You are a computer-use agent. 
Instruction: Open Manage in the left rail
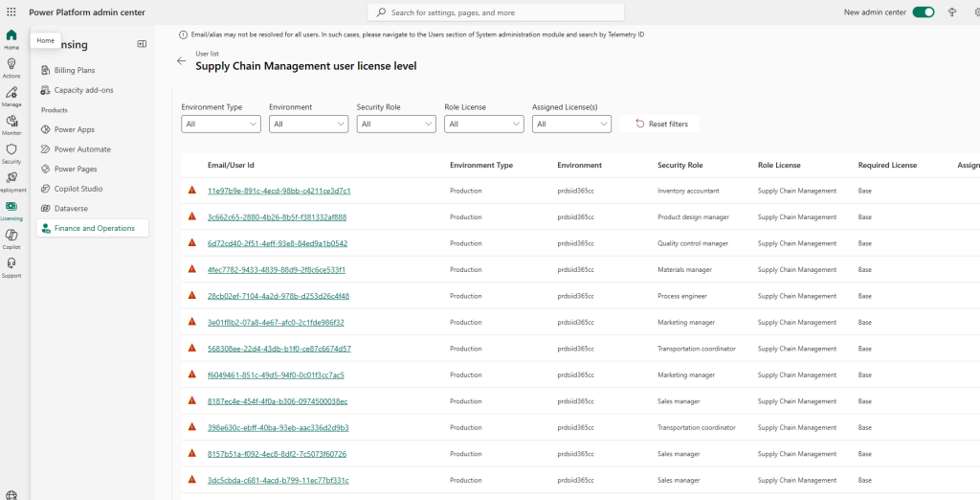pos(11,97)
